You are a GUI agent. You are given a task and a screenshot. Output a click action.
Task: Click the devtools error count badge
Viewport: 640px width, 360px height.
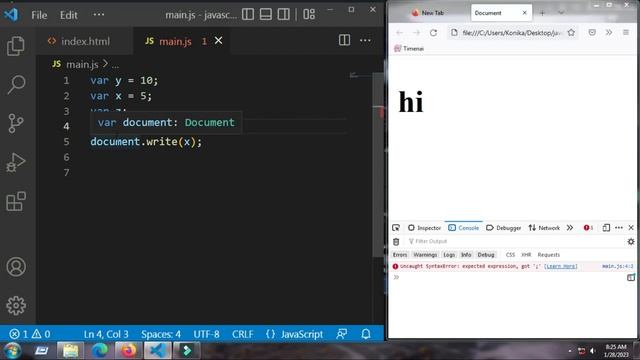tap(588, 228)
